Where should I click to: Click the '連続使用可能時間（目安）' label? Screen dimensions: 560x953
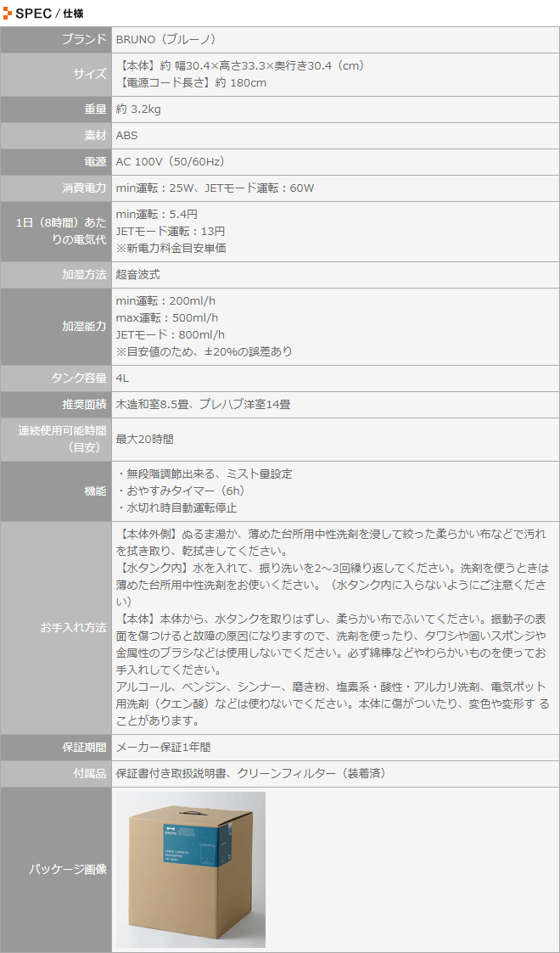coord(62,439)
